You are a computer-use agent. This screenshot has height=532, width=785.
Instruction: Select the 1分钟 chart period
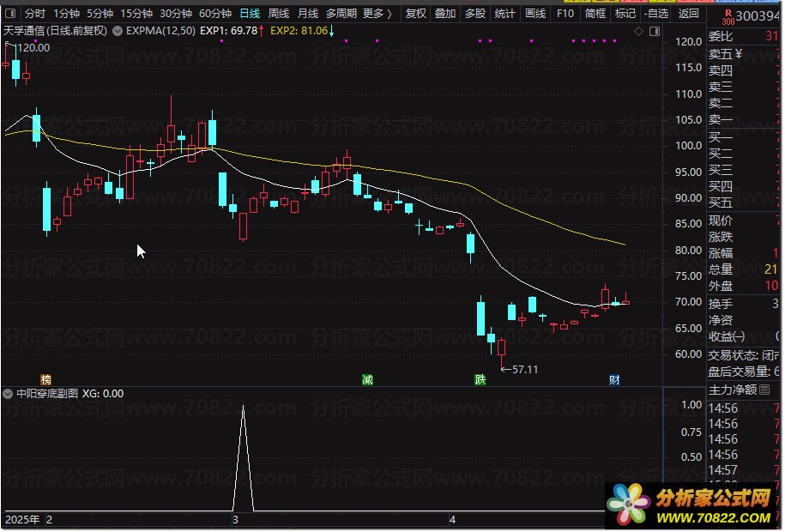66,14
